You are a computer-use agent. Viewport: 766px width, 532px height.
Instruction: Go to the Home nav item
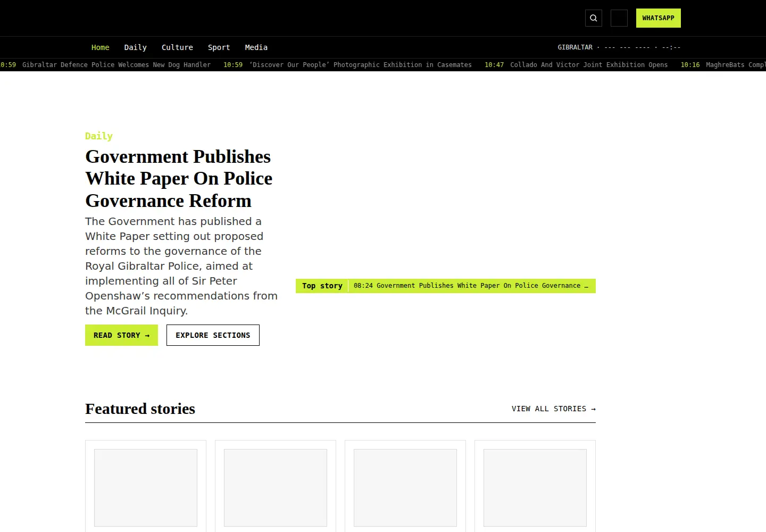tap(100, 47)
